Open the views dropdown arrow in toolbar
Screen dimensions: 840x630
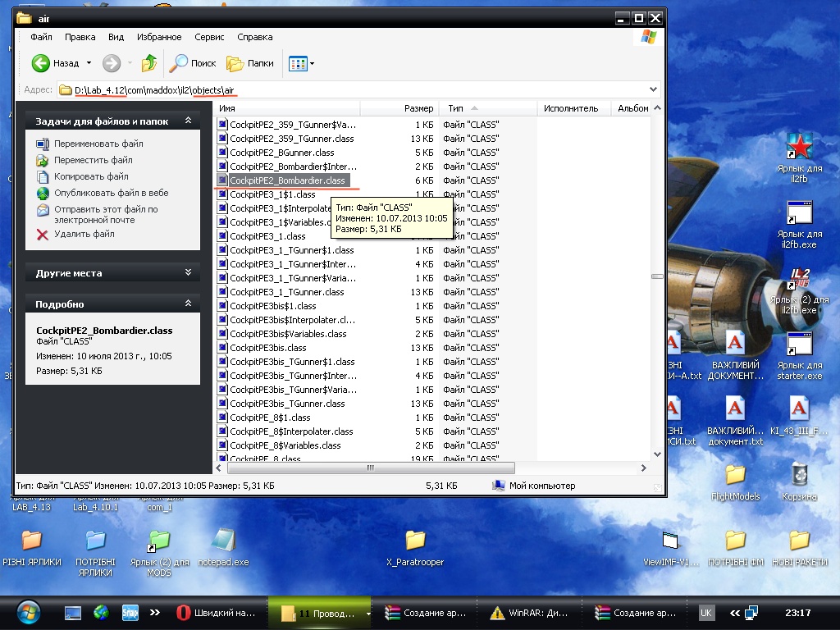click(312, 63)
